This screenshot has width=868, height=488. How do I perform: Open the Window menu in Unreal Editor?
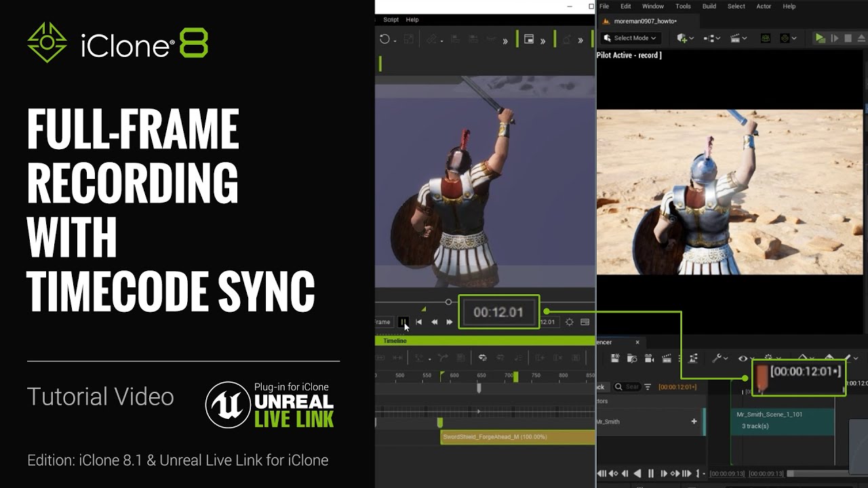[x=653, y=6]
